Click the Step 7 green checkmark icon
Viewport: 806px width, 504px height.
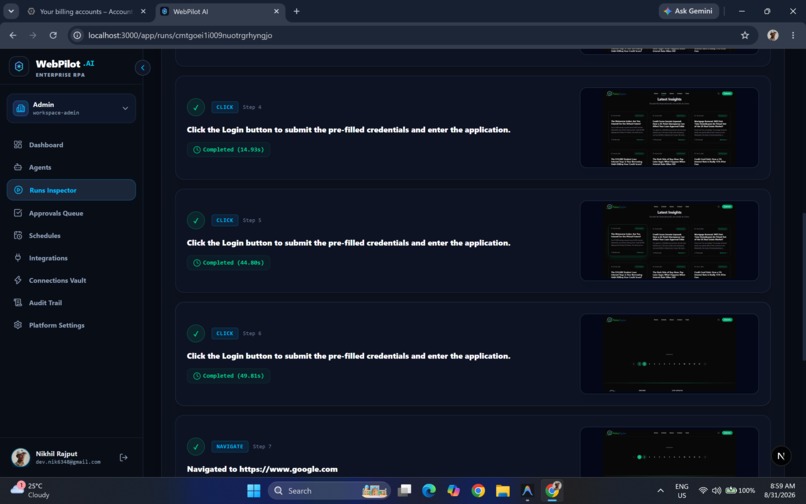pos(195,446)
